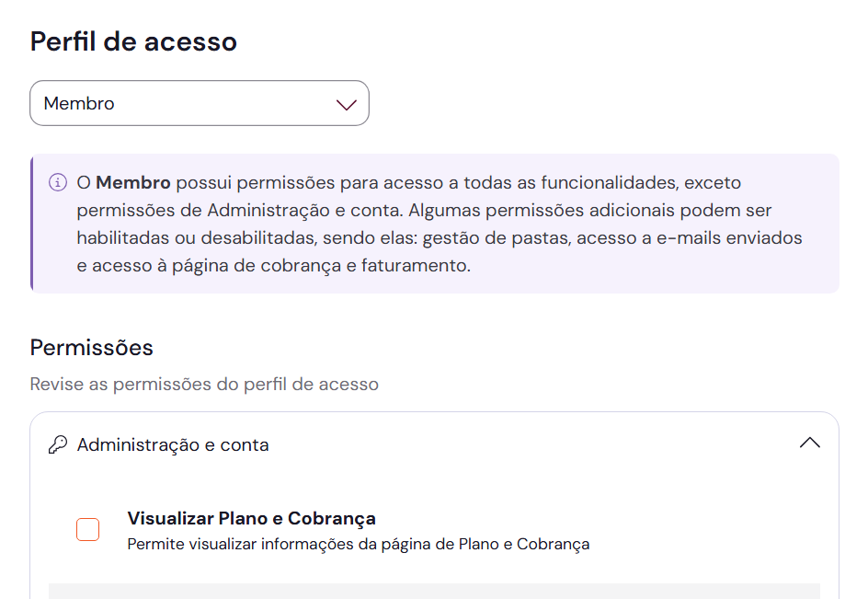Click the Membro text inside the profile selector

point(80,103)
